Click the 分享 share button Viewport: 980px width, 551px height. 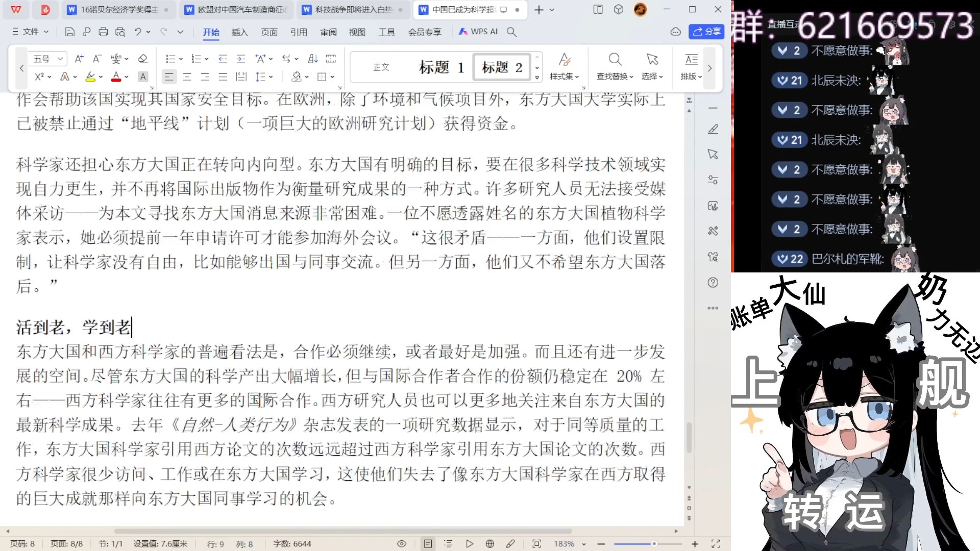(706, 32)
